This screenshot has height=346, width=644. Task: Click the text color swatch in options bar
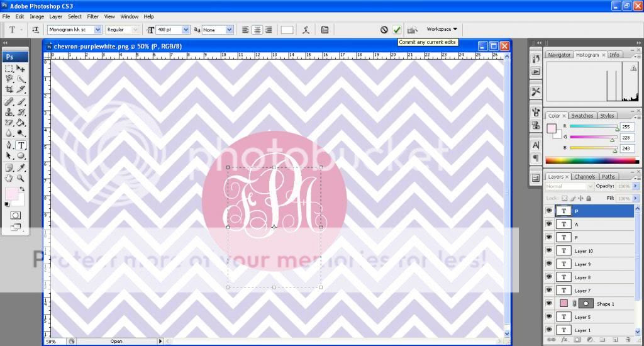click(287, 30)
